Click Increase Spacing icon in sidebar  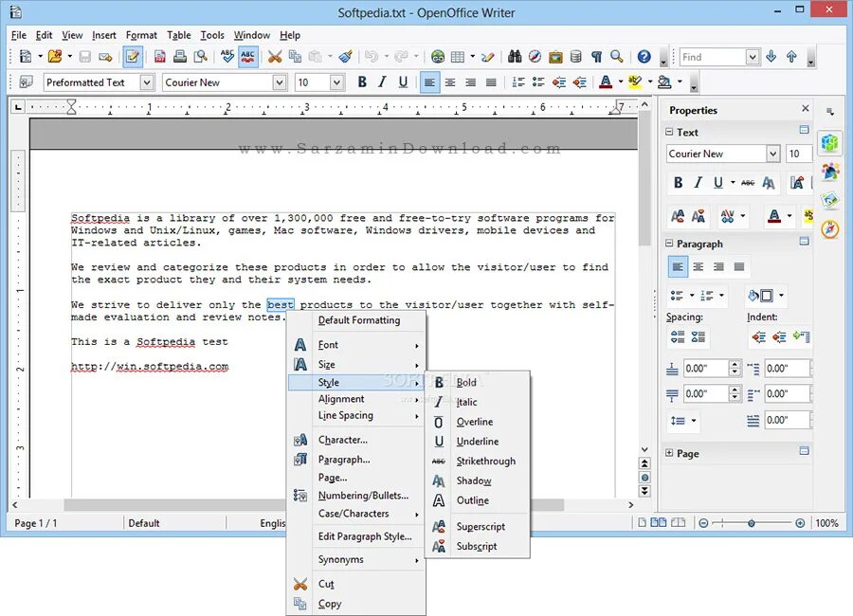pos(678,336)
